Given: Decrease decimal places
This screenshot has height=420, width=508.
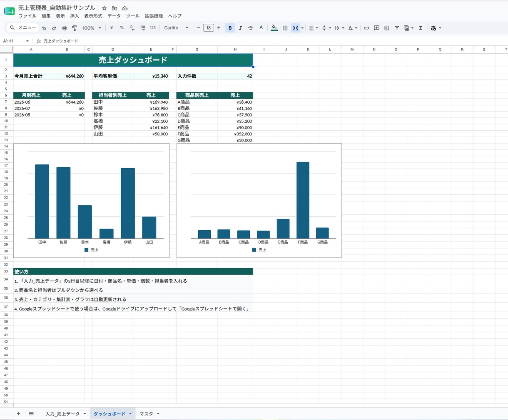Looking at the screenshot, I should [x=132, y=28].
